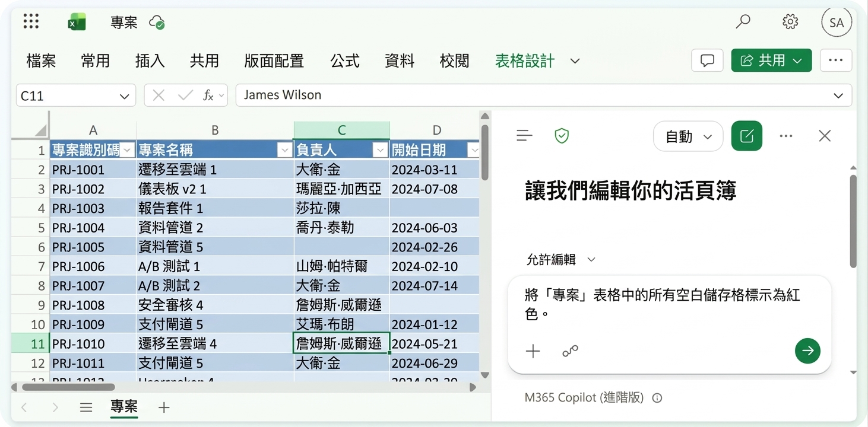Image resolution: width=868 pixels, height=427 pixels.
Task: Go to next sheet arrow
Action: (x=55, y=407)
